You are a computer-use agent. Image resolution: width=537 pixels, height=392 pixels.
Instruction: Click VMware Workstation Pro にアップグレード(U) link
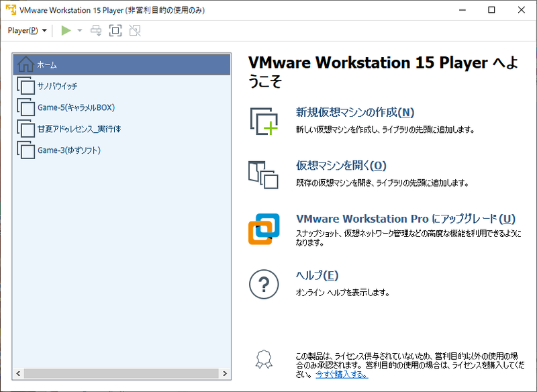(x=406, y=219)
